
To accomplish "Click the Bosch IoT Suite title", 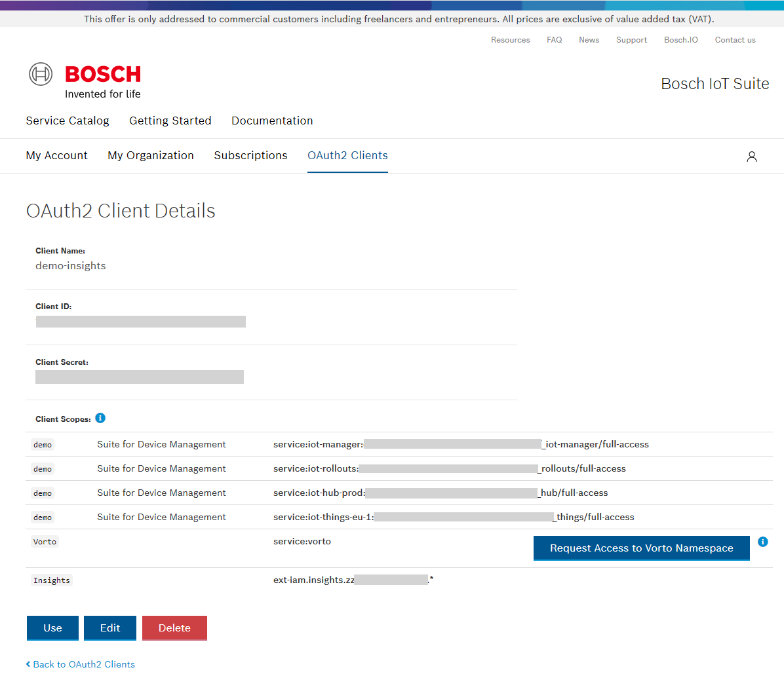I will click(715, 83).
